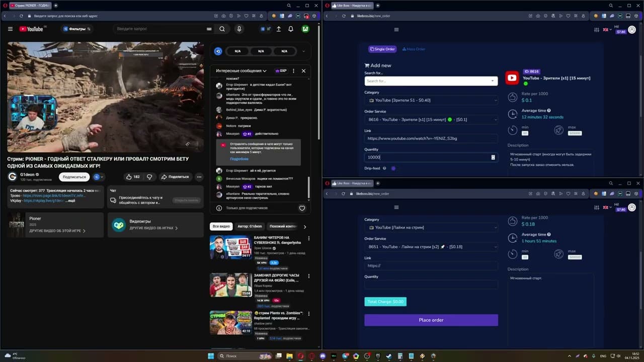Open YouTube notifications bell
644x362 pixels.
click(x=291, y=29)
